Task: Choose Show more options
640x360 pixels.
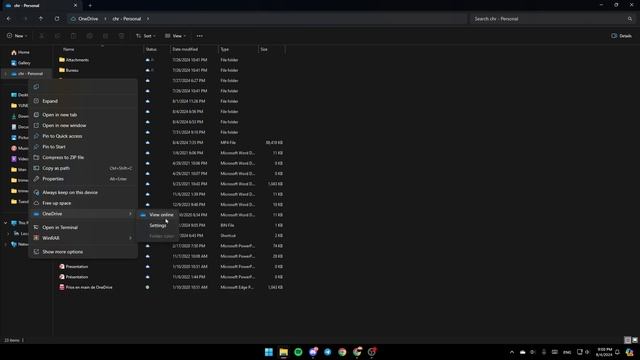Action: click(83, 252)
